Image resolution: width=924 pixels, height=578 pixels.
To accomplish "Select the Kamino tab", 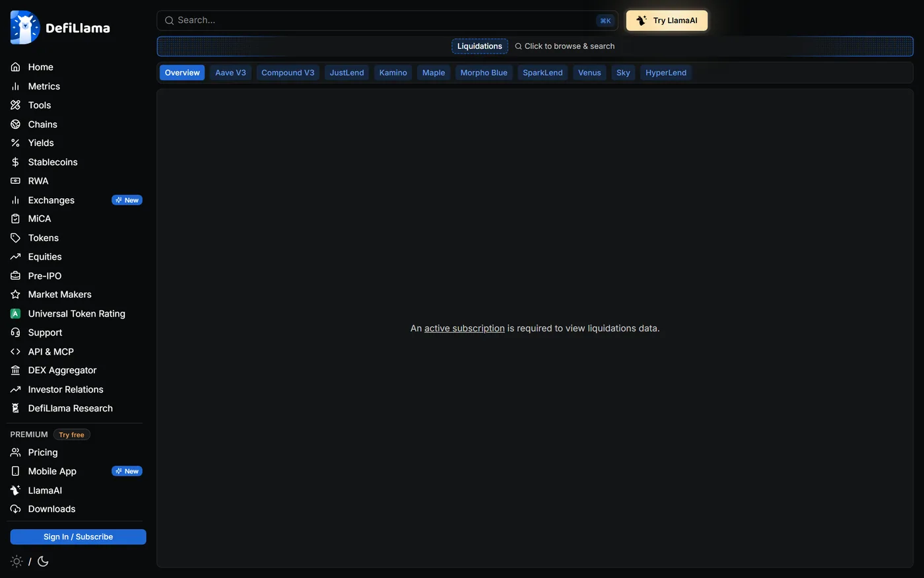I will click(393, 73).
